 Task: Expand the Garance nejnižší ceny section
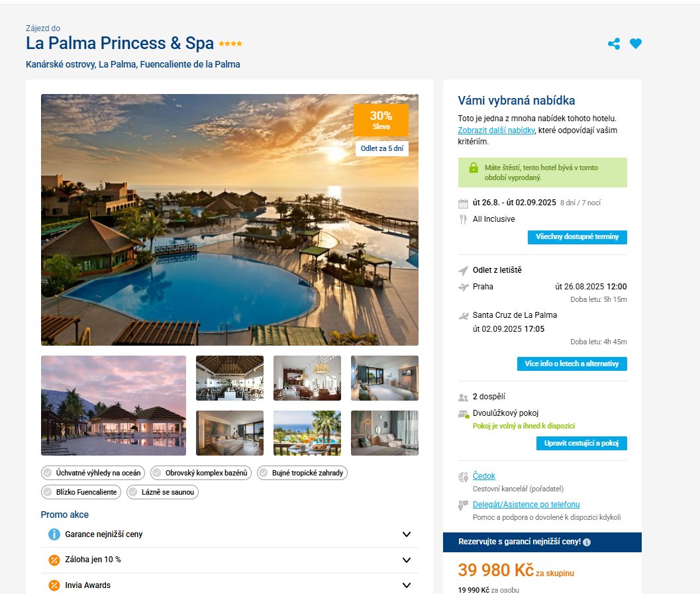pos(229,534)
